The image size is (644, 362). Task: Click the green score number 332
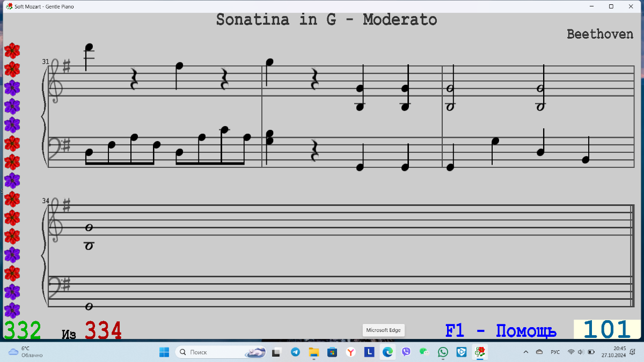(23, 330)
